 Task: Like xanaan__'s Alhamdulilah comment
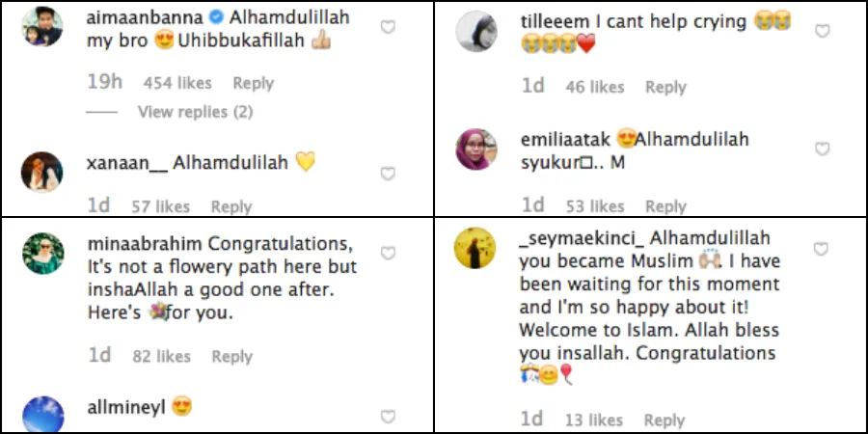coord(388,174)
